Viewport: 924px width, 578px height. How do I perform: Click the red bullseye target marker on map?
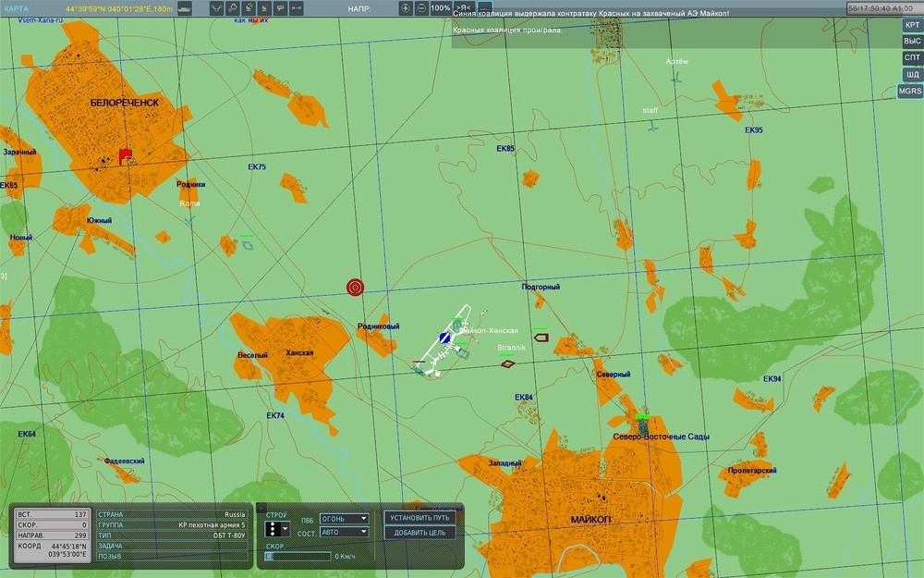(x=355, y=288)
